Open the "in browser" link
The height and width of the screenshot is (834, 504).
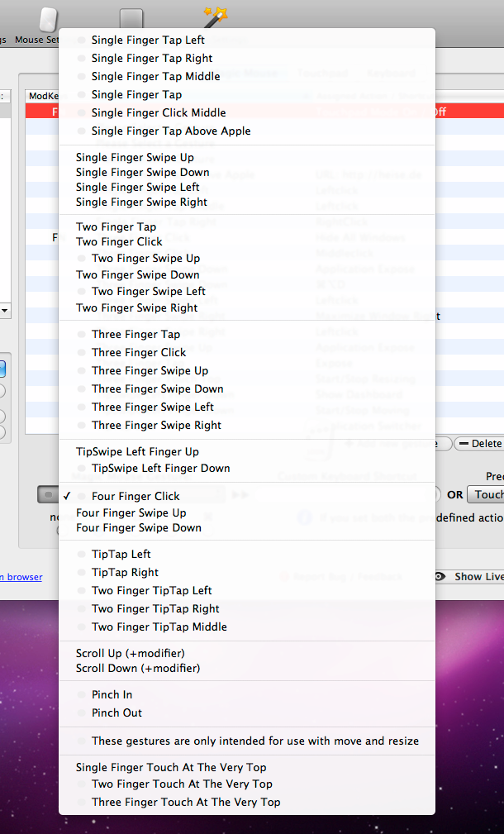coord(21,577)
